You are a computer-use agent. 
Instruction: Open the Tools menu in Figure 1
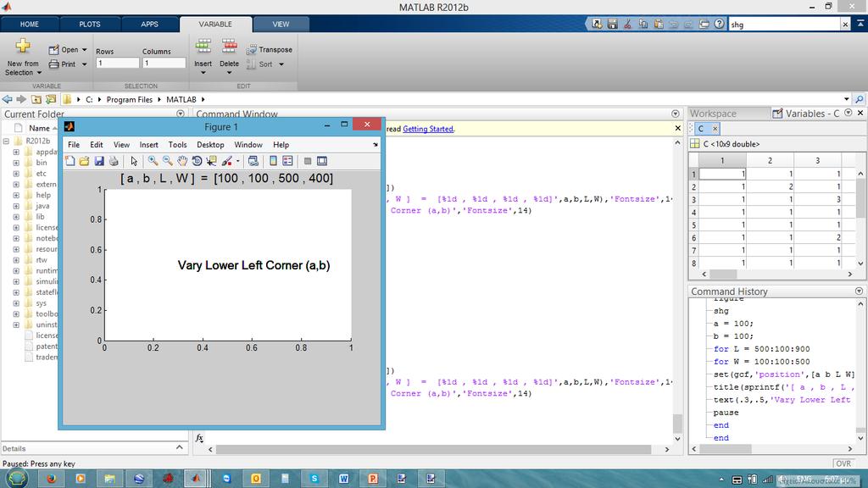(178, 144)
